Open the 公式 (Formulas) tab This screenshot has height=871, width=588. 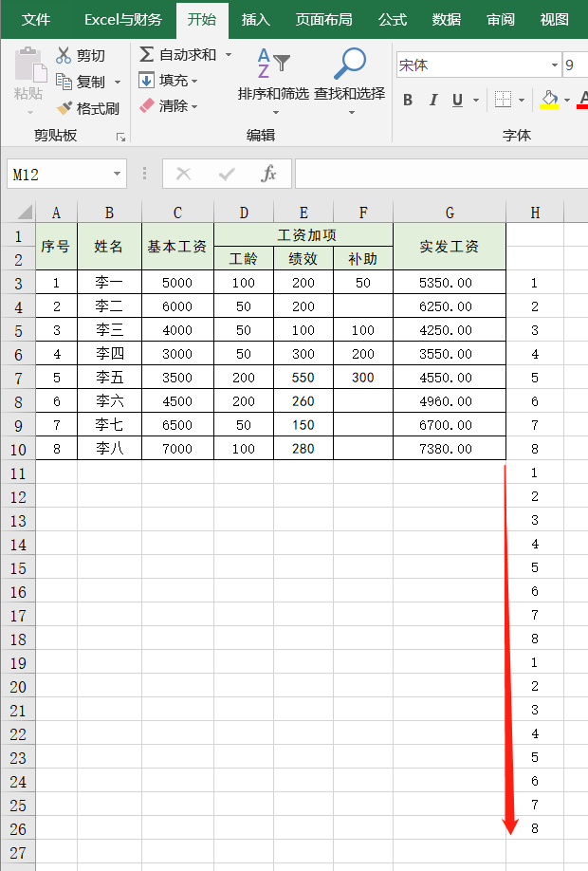coord(392,19)
